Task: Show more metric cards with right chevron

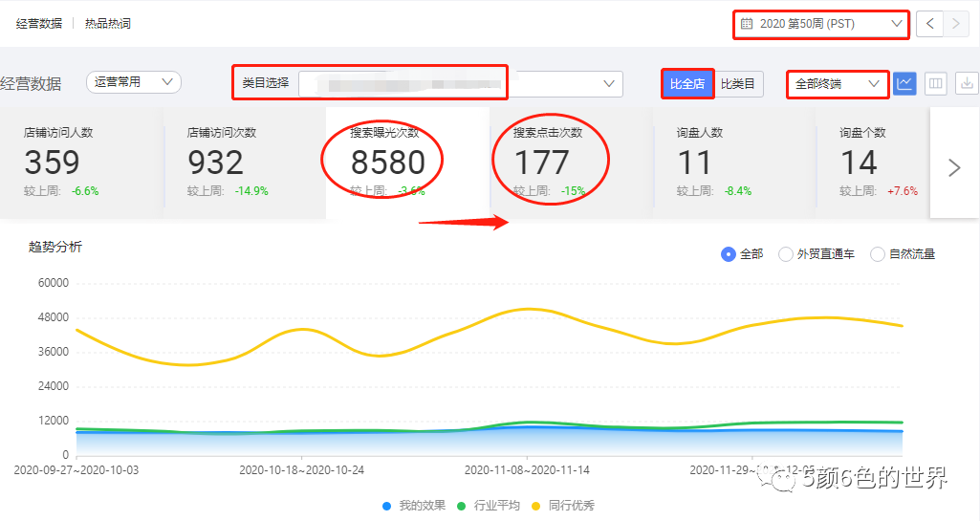Action: 954,167
